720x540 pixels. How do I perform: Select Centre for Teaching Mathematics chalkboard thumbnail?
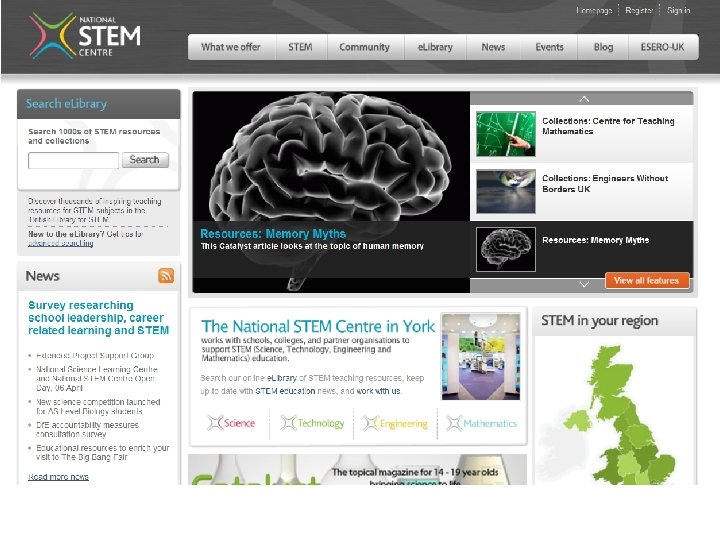click(x=506, y=134)
